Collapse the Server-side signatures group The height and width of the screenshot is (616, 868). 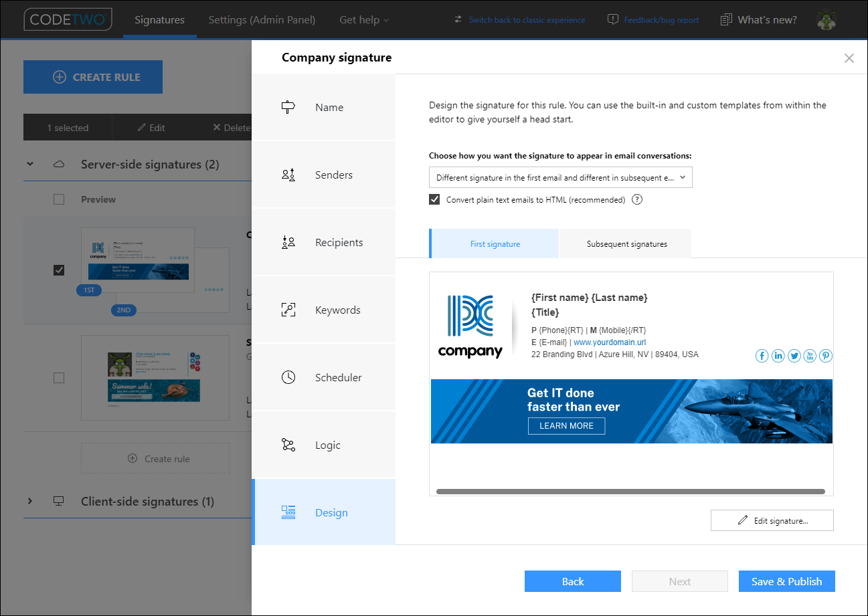[x=29, y=164]
